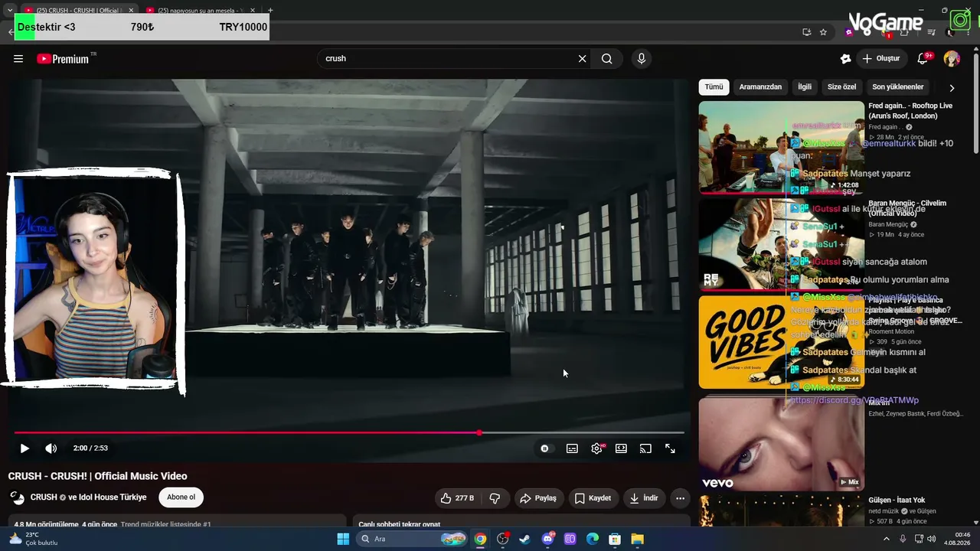Bookmark this page with the star
Viewport: 980px width, 551px height.
click(x=823, y=32)
